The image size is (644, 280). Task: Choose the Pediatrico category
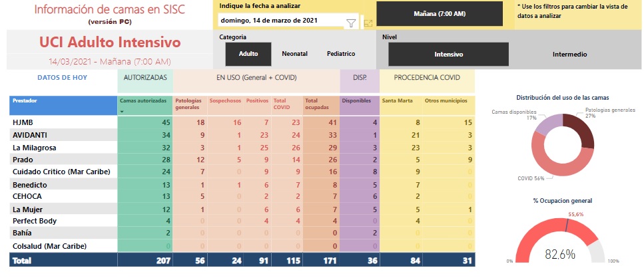click(340, 54)
